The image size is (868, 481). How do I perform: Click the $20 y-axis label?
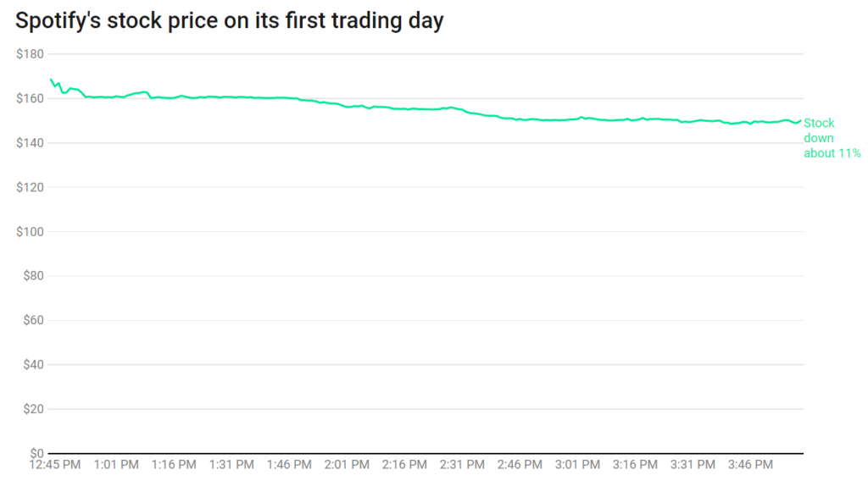point(32,409)
